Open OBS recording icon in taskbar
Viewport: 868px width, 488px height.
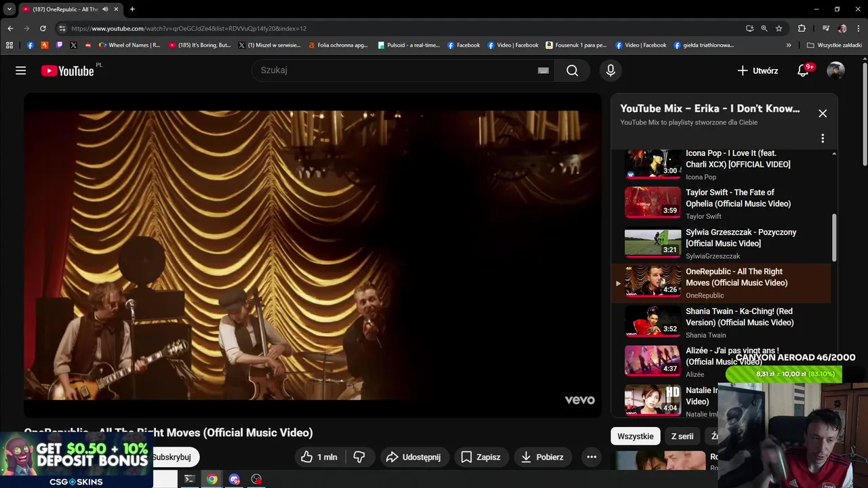(256, 479)
